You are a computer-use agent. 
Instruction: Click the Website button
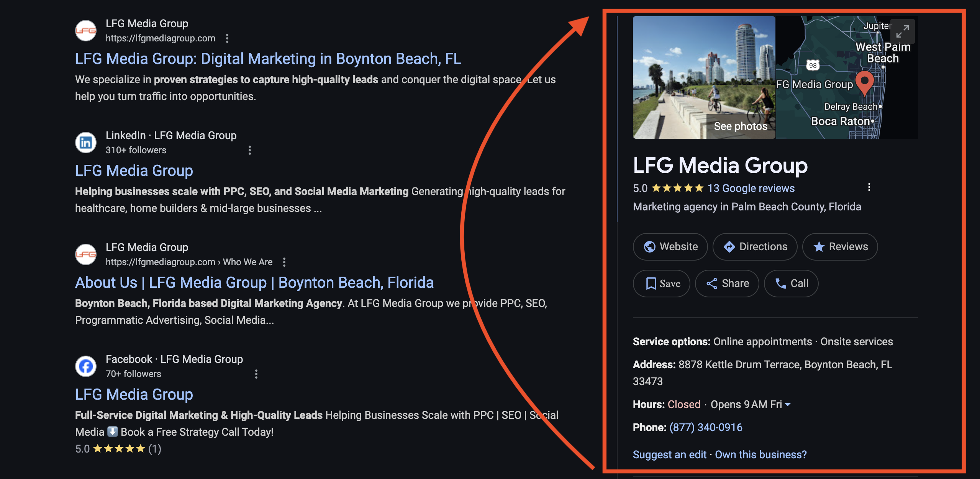[670, 247]
